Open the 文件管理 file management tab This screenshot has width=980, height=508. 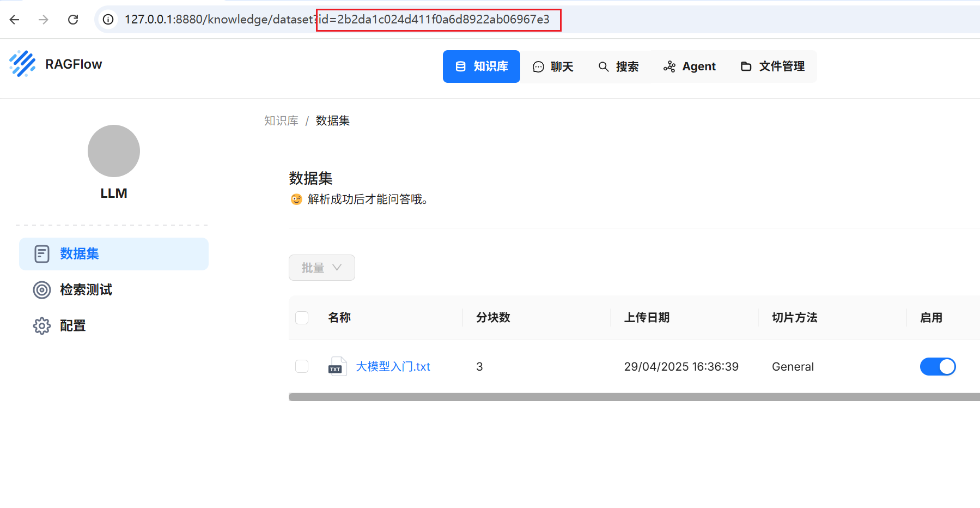[772, 66]
